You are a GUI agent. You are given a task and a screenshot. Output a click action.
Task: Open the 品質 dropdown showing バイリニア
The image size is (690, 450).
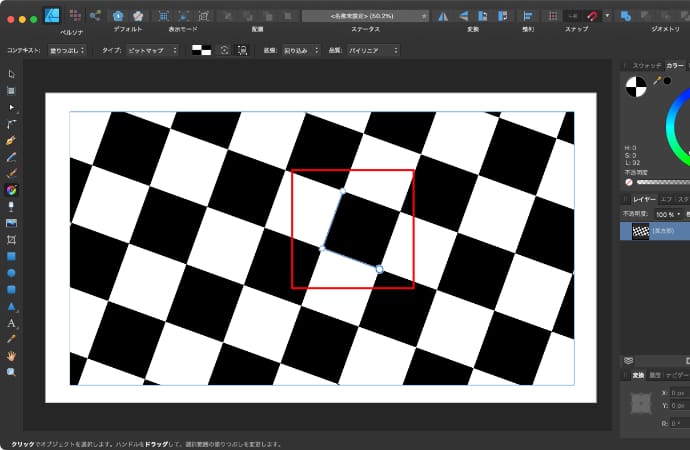372,49
